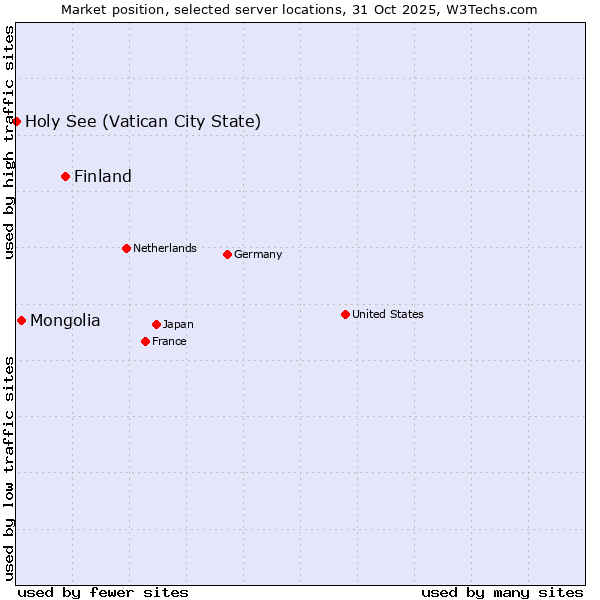
Task: Click the 'used by fewer sites' axis label
Action: point(103,592)
